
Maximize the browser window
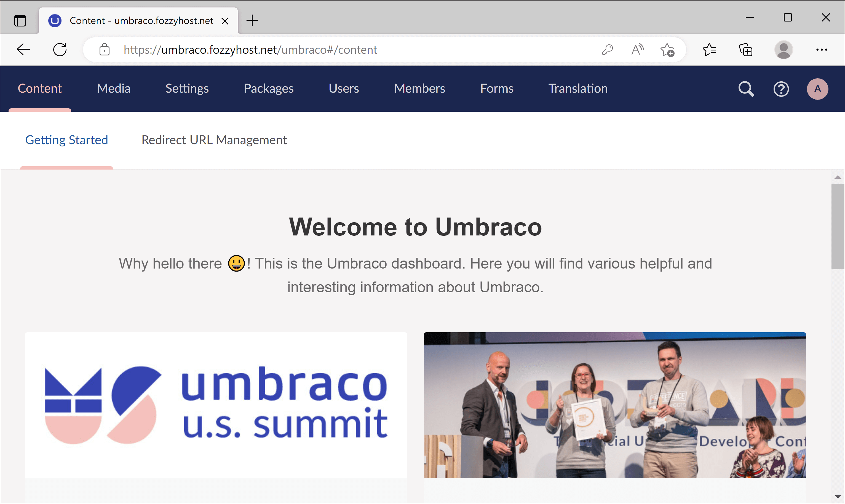tap(788, 17)
